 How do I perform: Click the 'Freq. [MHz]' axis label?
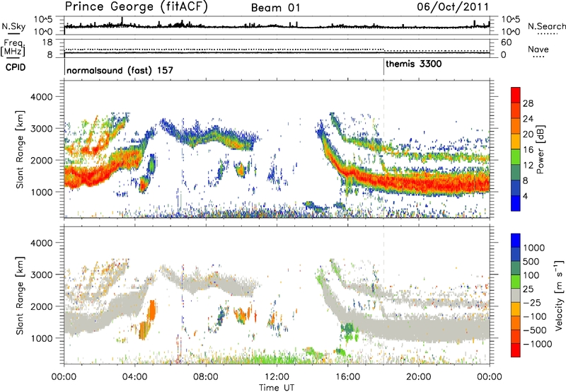[x=13, y=48]
